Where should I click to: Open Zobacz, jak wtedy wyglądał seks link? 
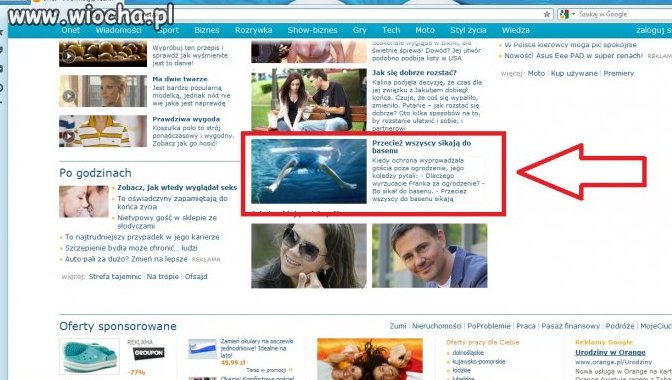177,188
